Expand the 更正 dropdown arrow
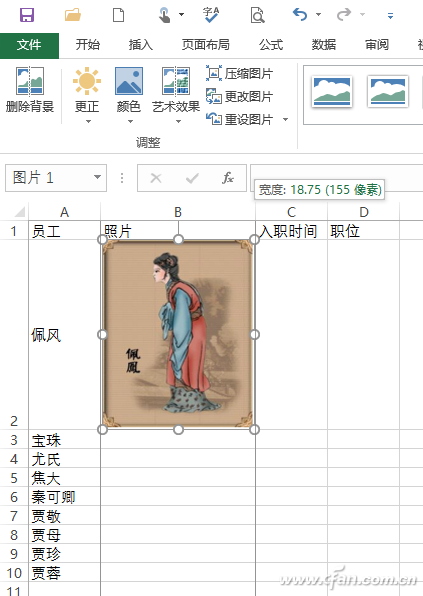The image size is (423, 596). point(88,122)
